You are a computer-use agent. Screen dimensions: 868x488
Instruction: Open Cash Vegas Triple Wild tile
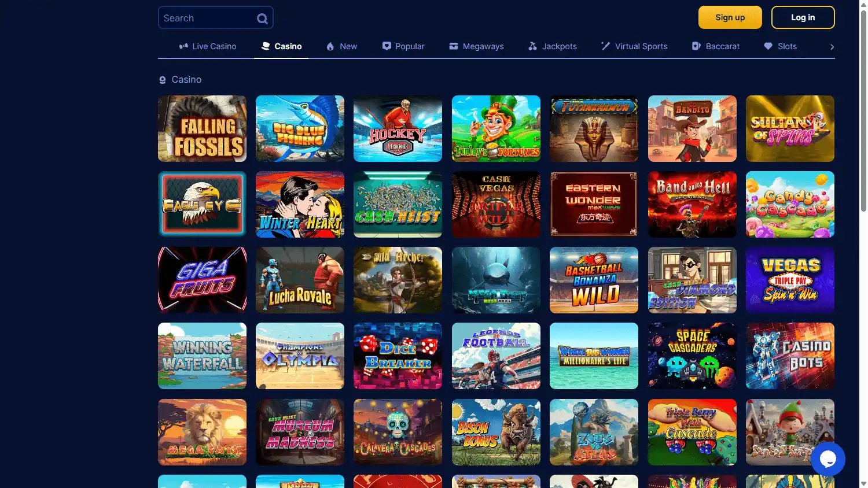pyautogui.click(x=496, y=204)
